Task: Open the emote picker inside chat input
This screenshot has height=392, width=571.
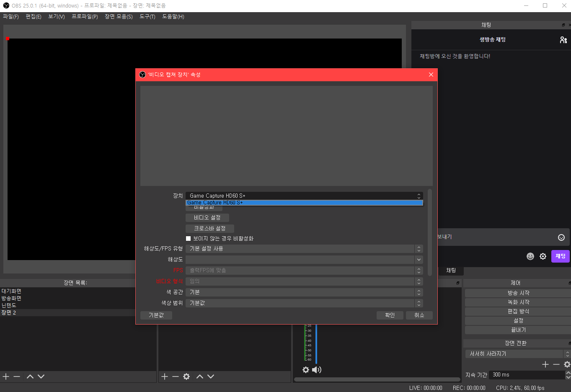Action: pyautogui.click(x=561, y=237)
